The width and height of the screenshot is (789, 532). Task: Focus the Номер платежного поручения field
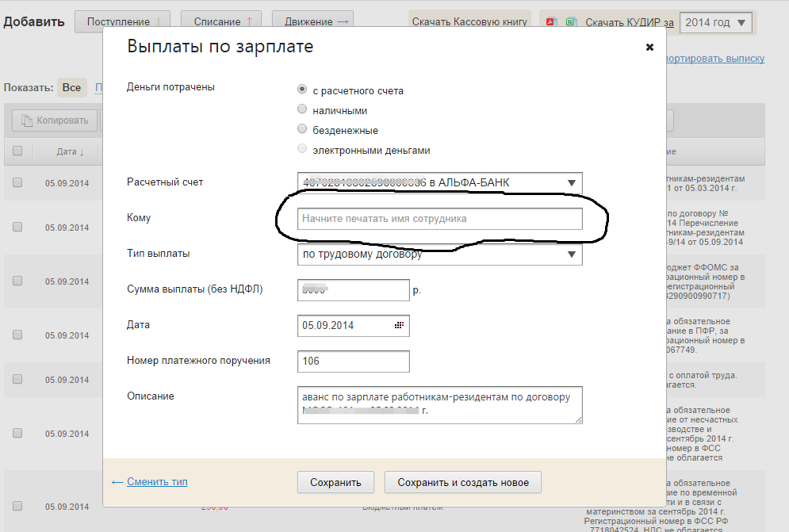(x=353, y=362)
